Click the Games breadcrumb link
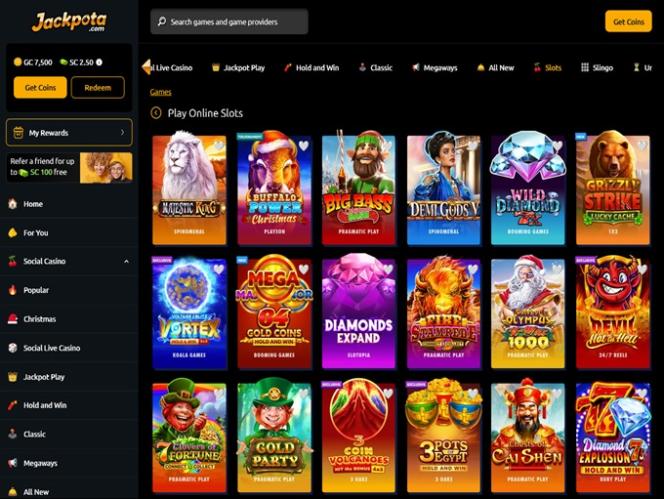Viewport: 664px width, 499px height. (160, 92)
